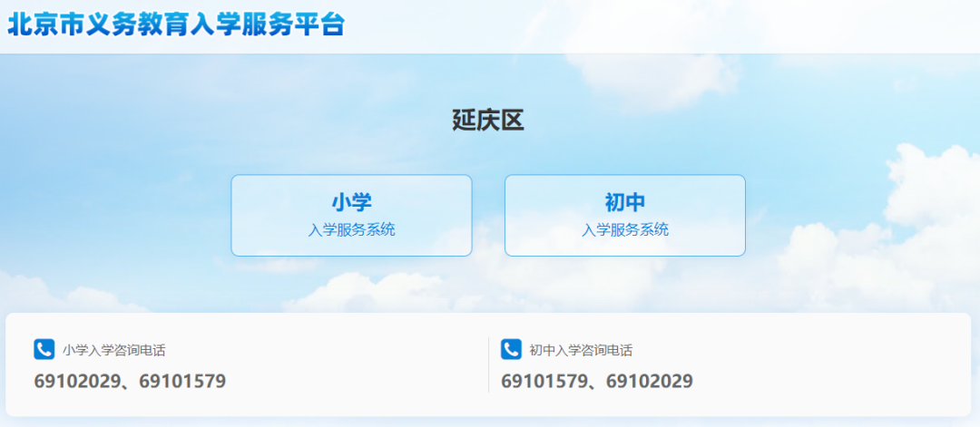Click 入学服务系统 subtitle under 初中

625,229
